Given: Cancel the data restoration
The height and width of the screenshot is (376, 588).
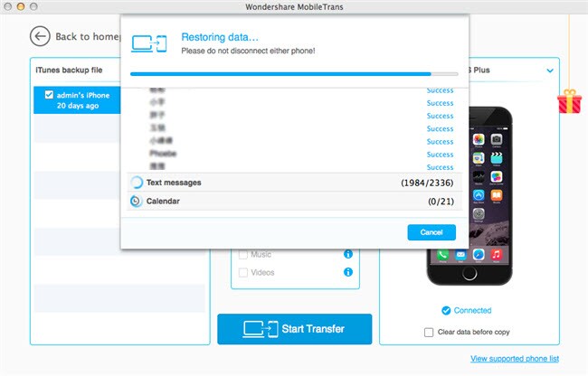Looking at the screenshot, I should point(432,232).
